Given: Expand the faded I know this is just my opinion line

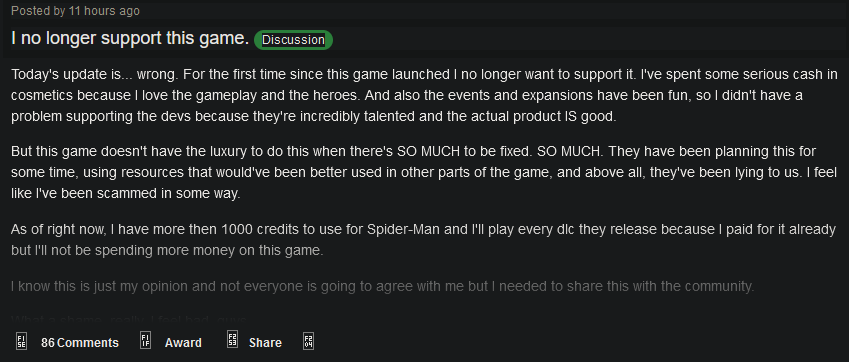Looking at the screenshot, I should (382, 286).
